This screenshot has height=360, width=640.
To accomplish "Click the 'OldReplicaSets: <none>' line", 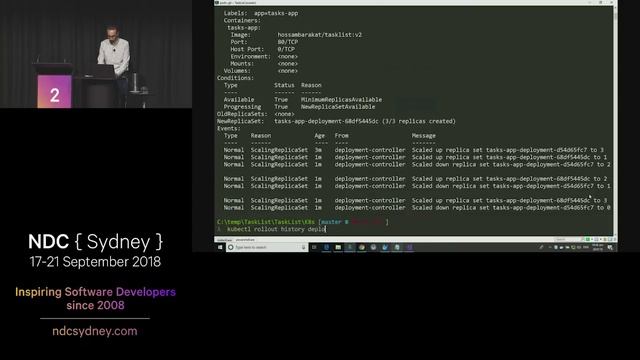I will [256, 114].
